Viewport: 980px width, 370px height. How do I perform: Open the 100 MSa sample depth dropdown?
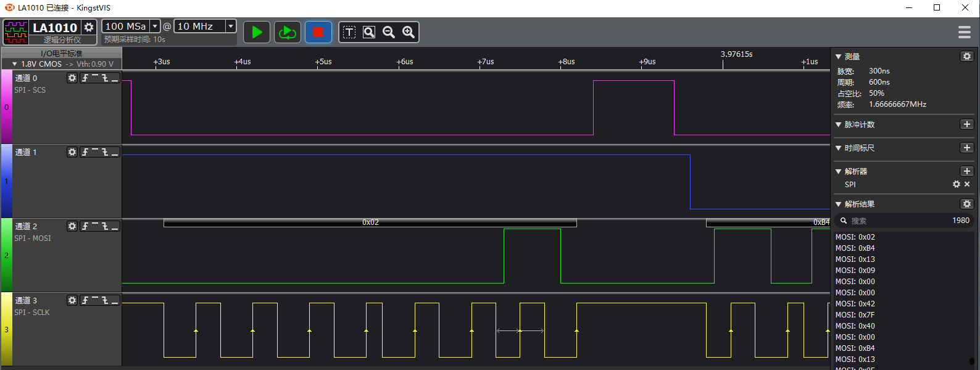click(x=156, y=26)
